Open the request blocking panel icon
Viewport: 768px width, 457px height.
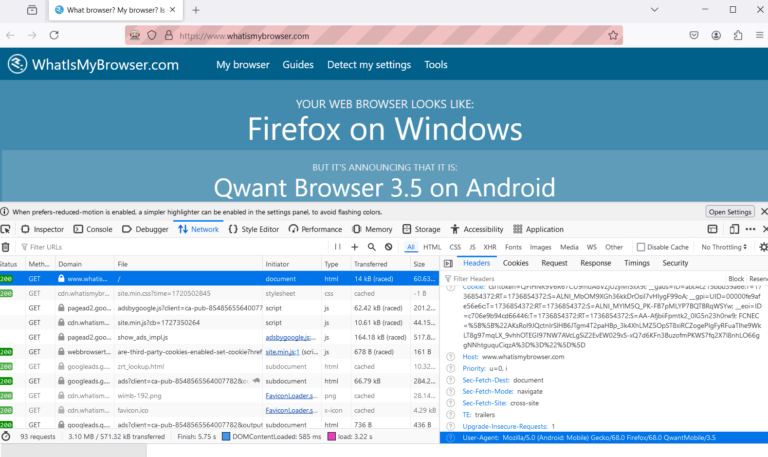click(389, 247)
